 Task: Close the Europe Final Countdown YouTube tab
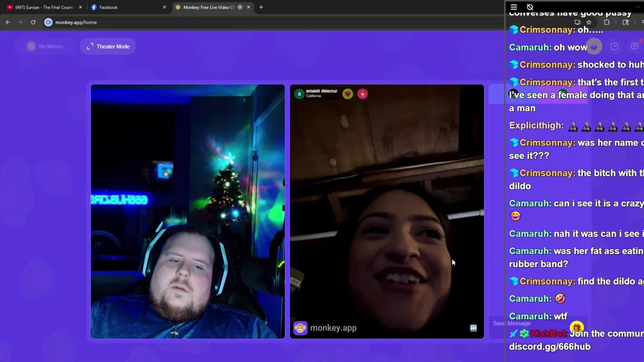80,7
